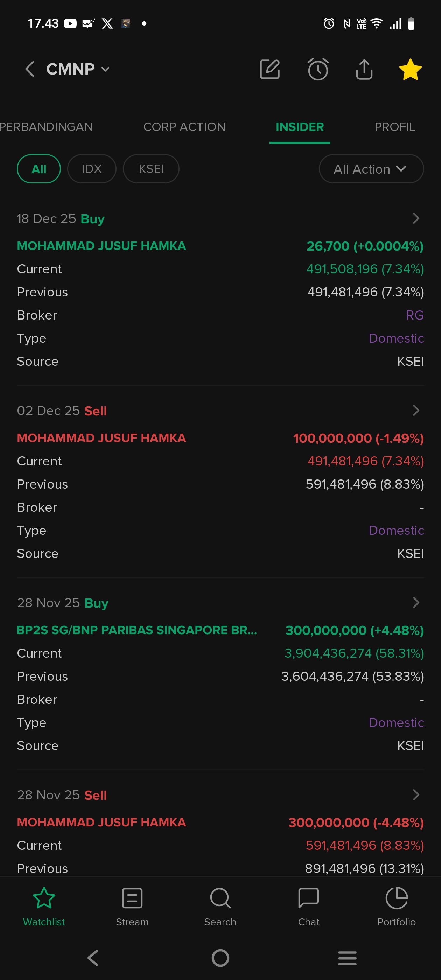Go back with the header arrow

coord(30,69)
